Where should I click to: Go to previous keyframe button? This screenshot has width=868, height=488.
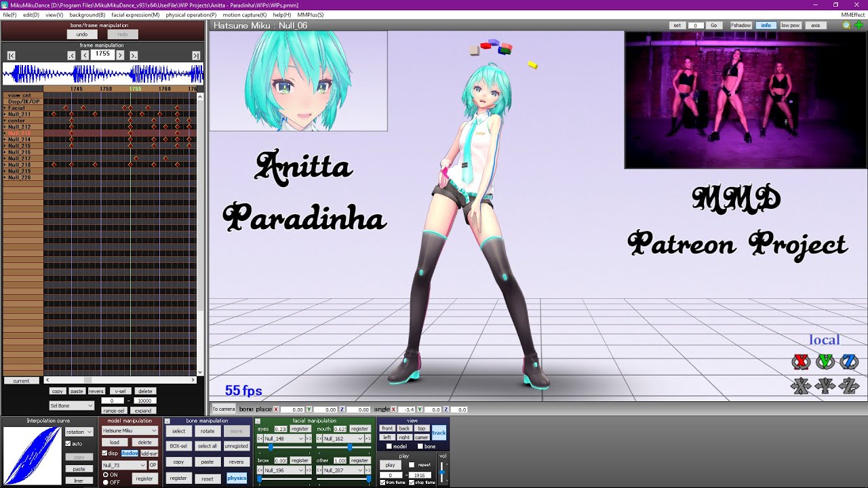pos(72,56)
